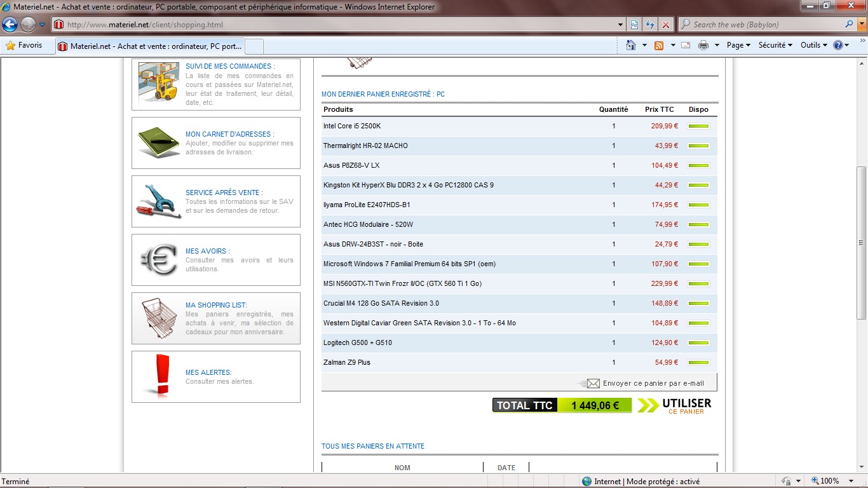
Task: Click the RSS feeds icon
Action: [x=659, y=45]
